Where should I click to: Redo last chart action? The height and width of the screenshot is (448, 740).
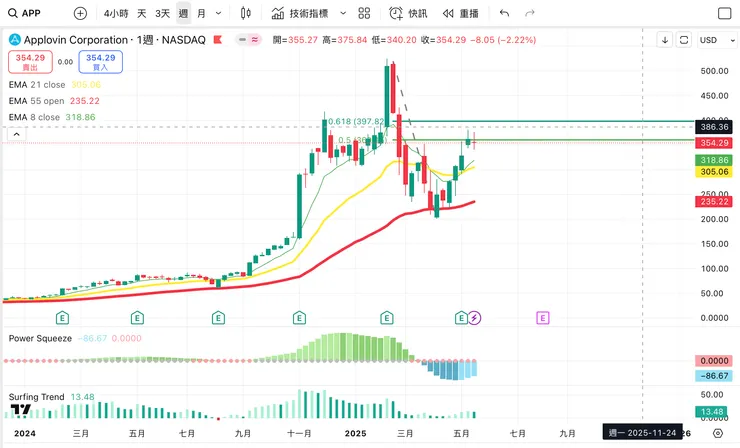pos(530,13)
